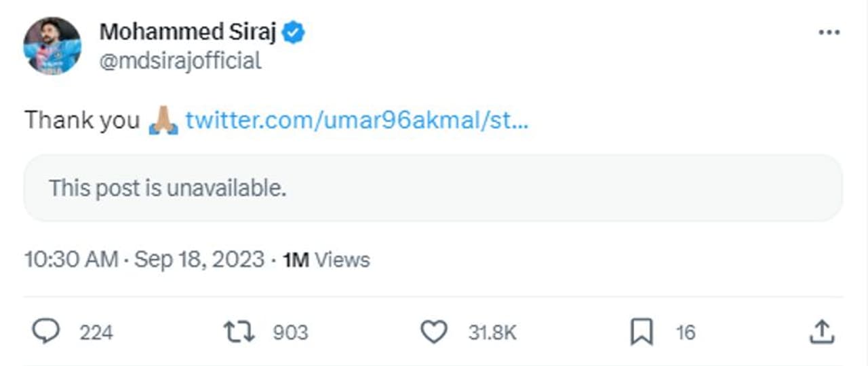
Task: Like the post with the heart icon
Action: pos(434,332)
